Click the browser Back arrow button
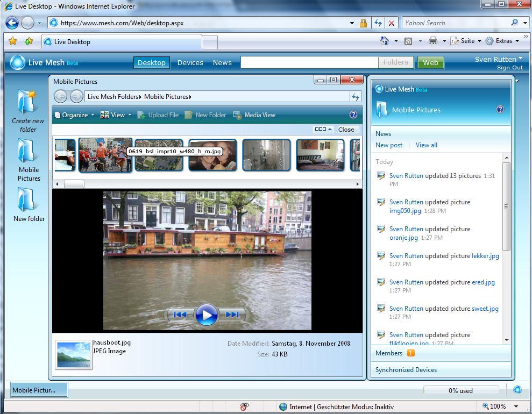 [12, 23]
